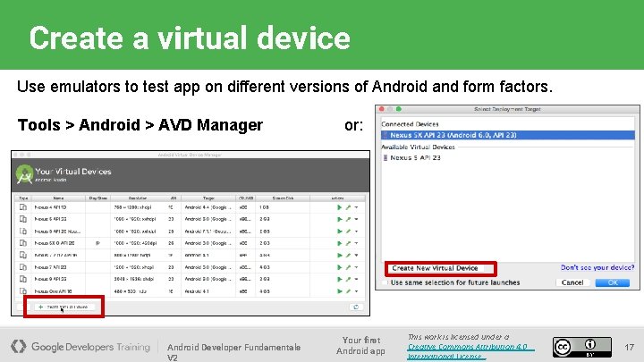Click the Create Virtual Device button in AVD Manager
Viewport: 644px width, 362px height.
click(64, 307)
